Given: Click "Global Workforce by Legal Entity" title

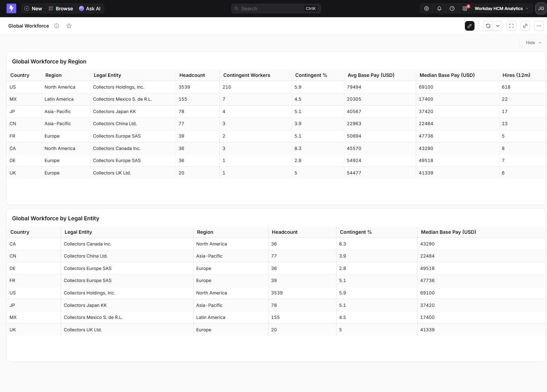Looking at the screenshot, I should (56, 218).
